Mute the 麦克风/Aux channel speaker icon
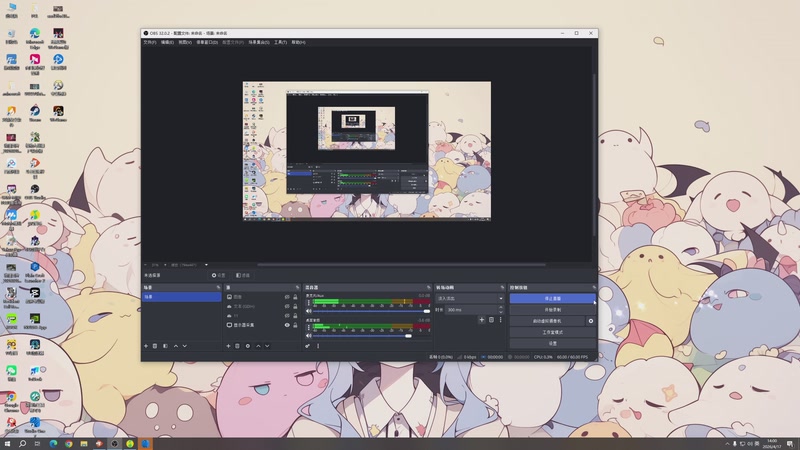 point(308,311)
